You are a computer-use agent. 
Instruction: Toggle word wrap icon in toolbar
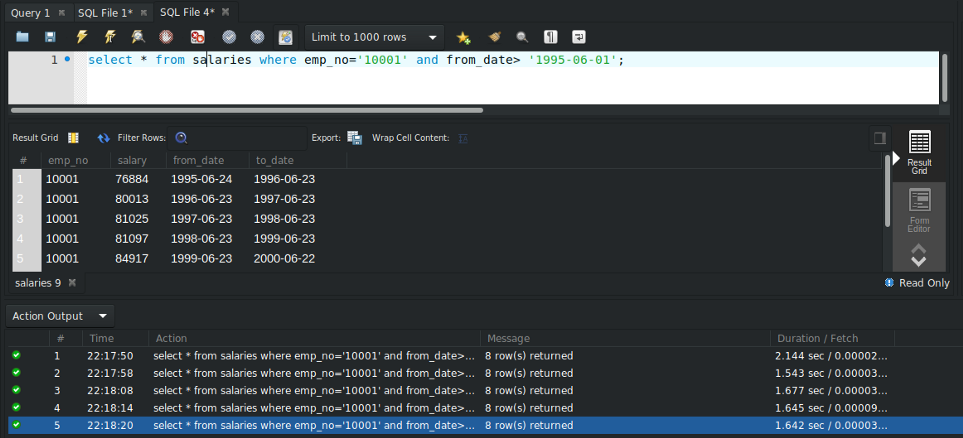point(579,37)
